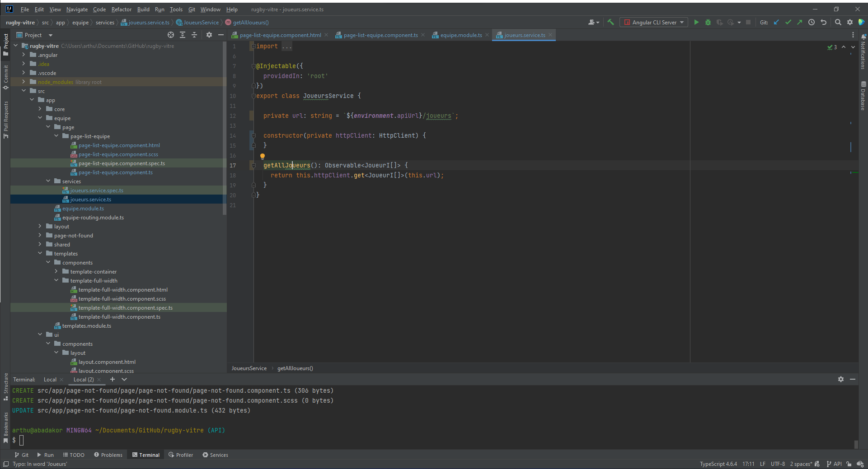Show Git history clock icon
The width and height of the screenshot is (868, 469).
tap(812, 22)
